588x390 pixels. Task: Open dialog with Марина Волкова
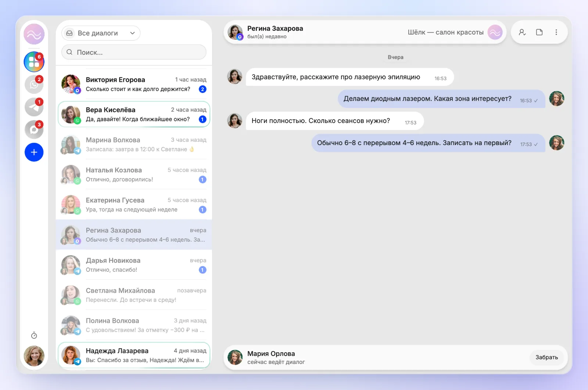click(x=134, y=144)
